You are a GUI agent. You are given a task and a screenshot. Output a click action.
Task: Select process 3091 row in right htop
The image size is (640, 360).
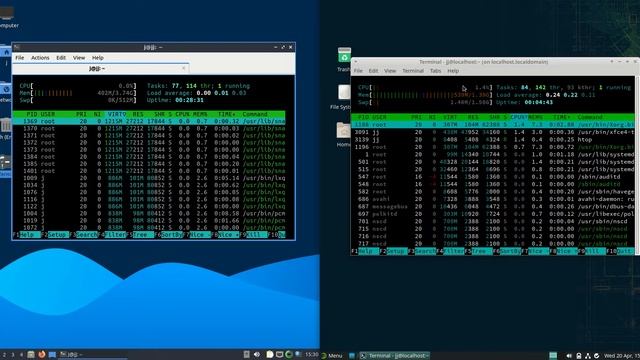493,132
